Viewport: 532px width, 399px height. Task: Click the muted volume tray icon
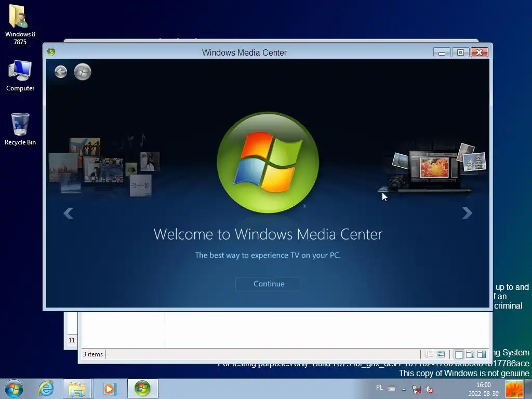pos(429,390)
